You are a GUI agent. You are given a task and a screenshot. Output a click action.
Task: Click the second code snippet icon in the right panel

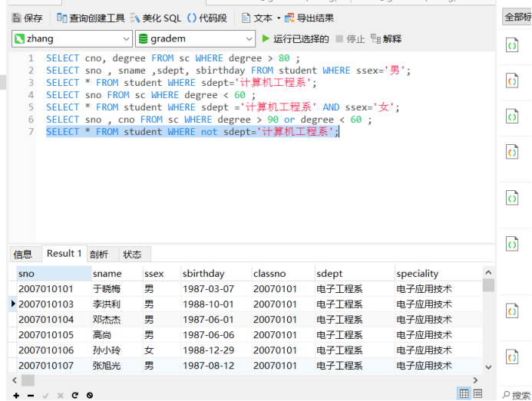512,81
